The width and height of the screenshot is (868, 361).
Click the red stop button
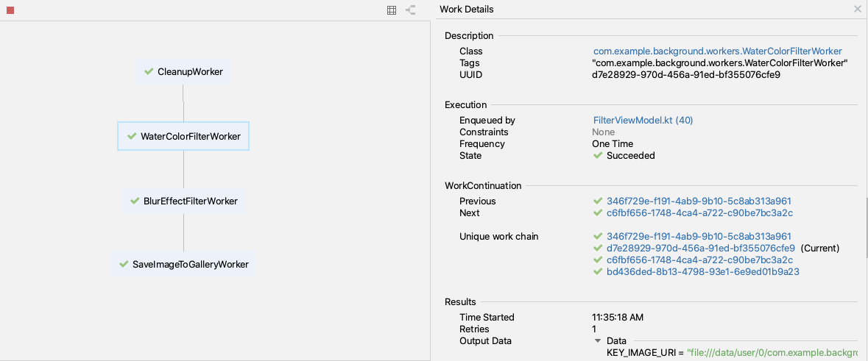coord(10,10)
